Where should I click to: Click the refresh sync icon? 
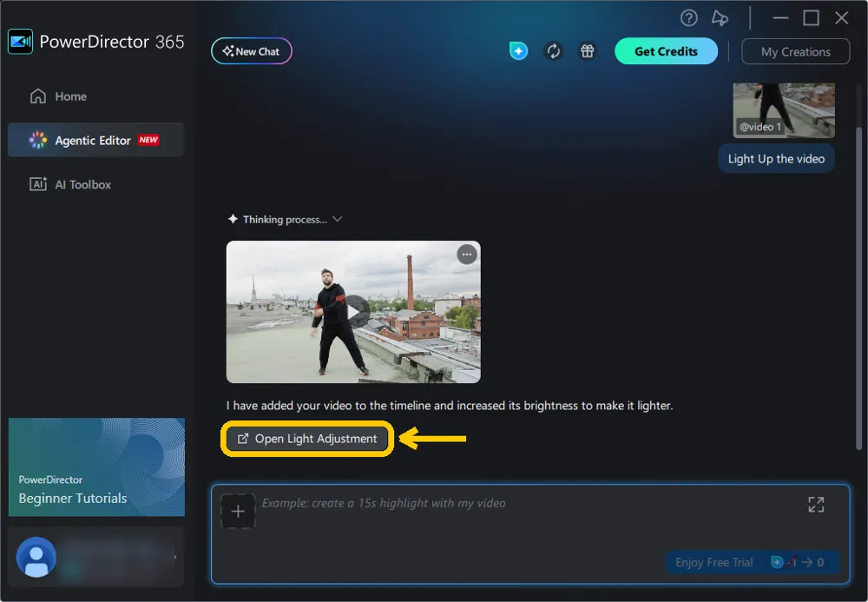(x=553, y=51)
